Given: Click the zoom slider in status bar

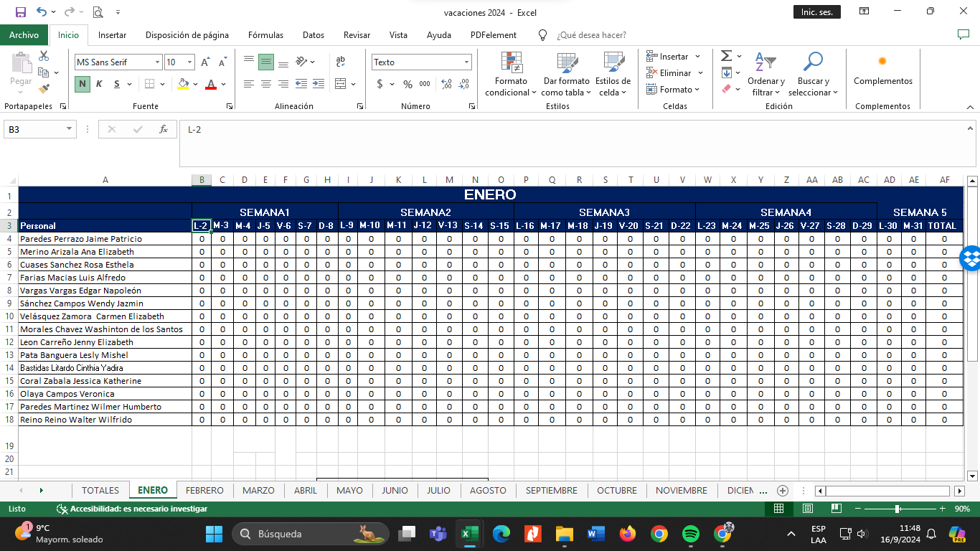Looking at the screenshot, I should pos(897,509).
